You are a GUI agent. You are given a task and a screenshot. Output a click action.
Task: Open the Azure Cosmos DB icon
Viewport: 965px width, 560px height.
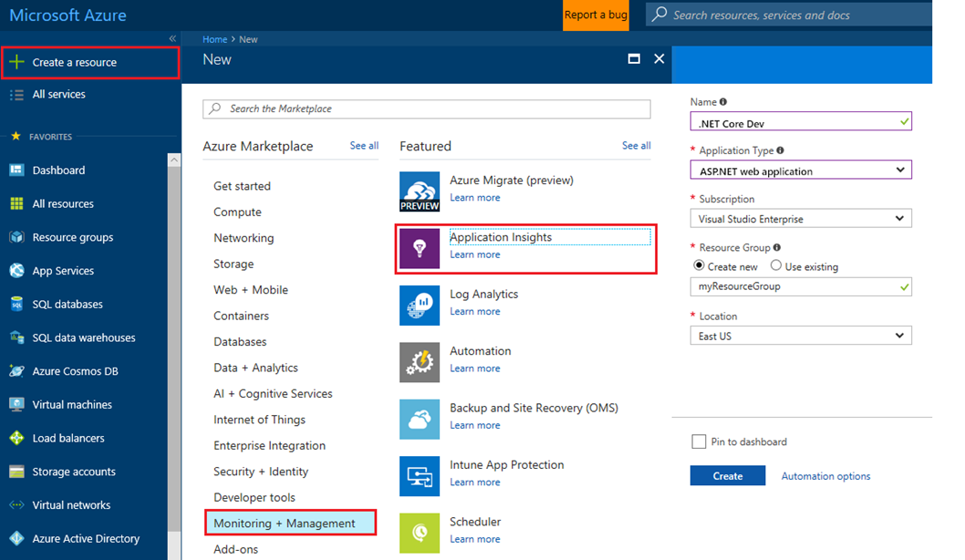(16, 371)
